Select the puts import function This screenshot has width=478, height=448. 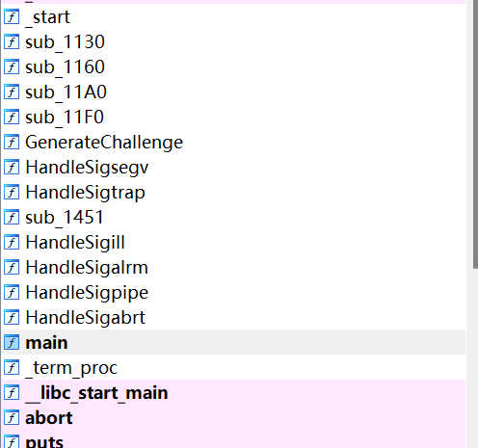click(234, 441)
